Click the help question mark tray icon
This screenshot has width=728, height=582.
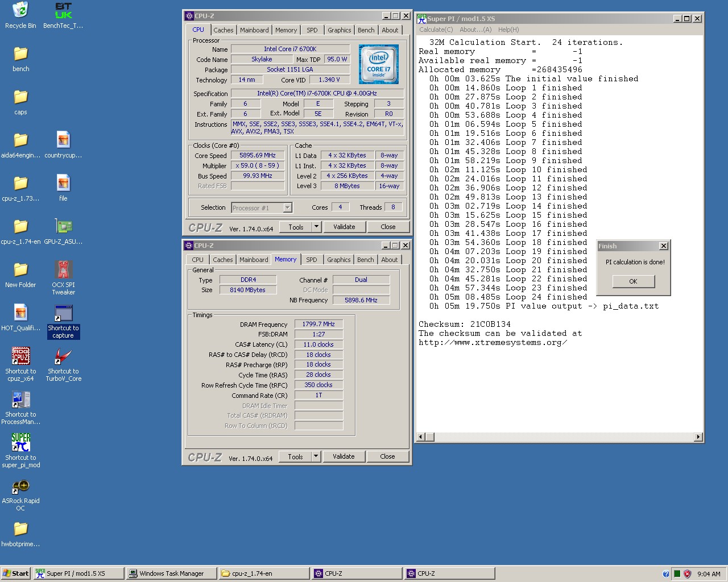coord(666,573)
